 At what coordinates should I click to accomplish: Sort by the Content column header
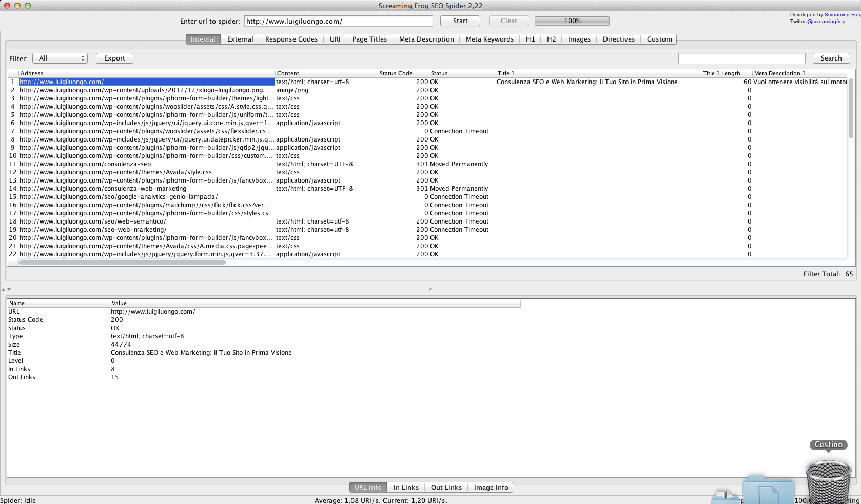(x=326, y=73)
